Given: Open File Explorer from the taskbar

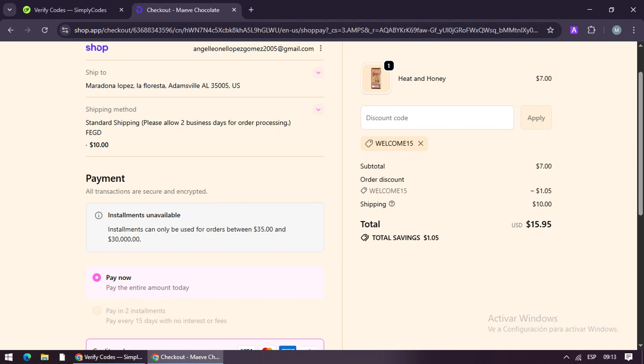Looking at the screenshot, I should coord(45,357).
